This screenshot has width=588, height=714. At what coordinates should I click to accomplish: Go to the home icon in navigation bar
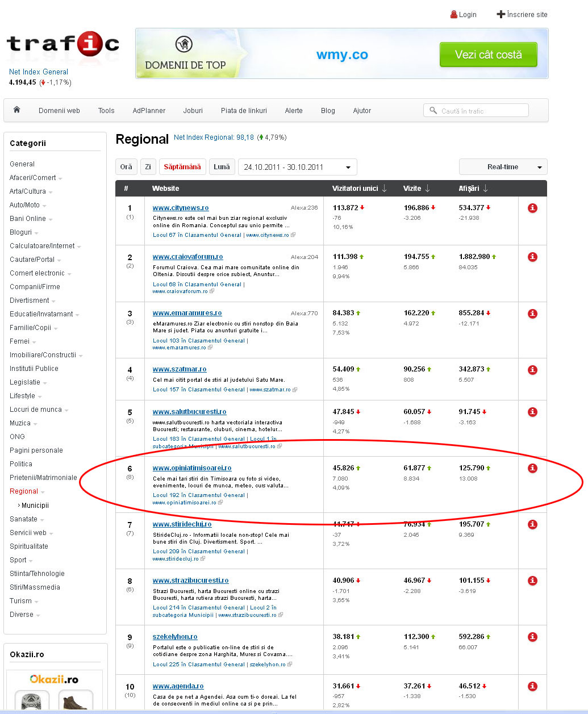pos(17,110)
